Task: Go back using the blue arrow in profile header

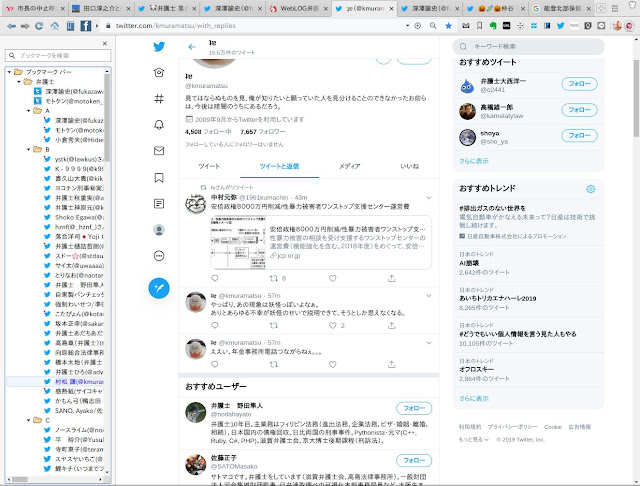Action: tap(192, 47)
